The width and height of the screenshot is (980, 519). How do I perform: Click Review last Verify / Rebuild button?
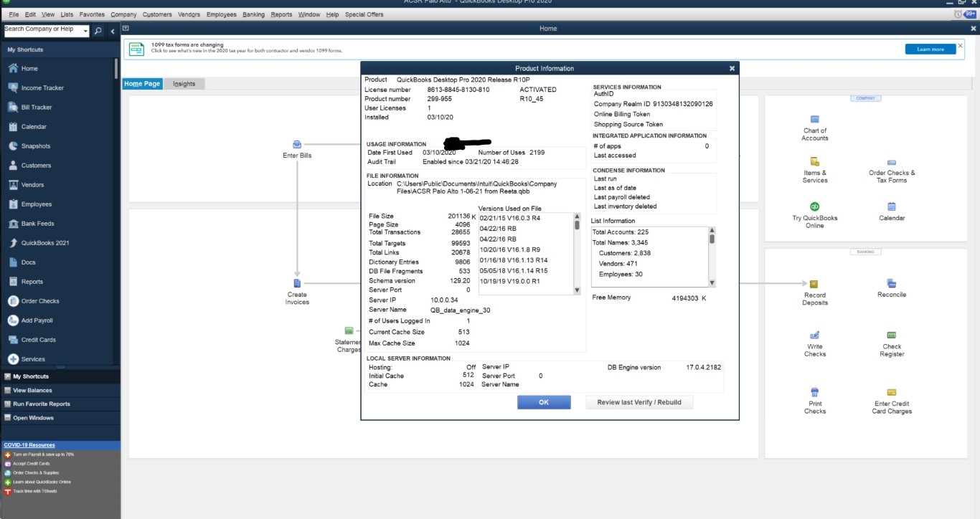(x=639, y=402)
